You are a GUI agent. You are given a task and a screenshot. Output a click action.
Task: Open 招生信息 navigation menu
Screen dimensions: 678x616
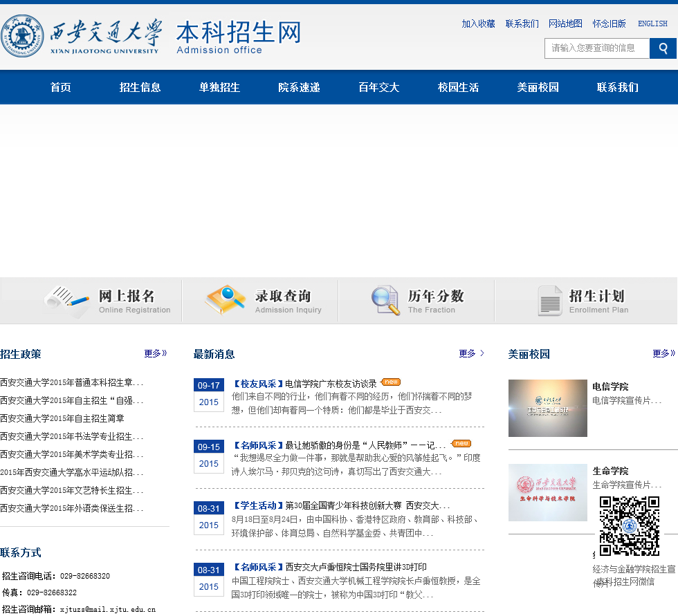coord(140,87)
